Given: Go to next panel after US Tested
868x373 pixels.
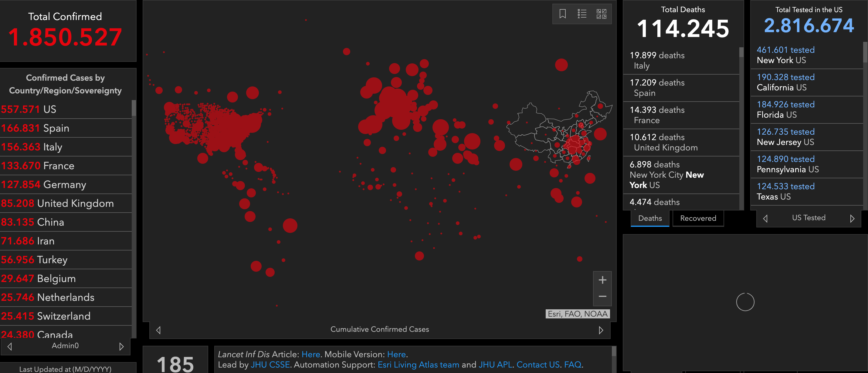Looking at the screenshot, I should click(852, 218).
